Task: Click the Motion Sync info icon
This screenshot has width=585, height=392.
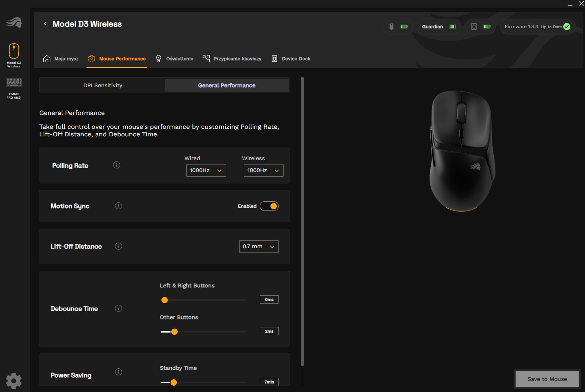Action: tap(119, 206)
